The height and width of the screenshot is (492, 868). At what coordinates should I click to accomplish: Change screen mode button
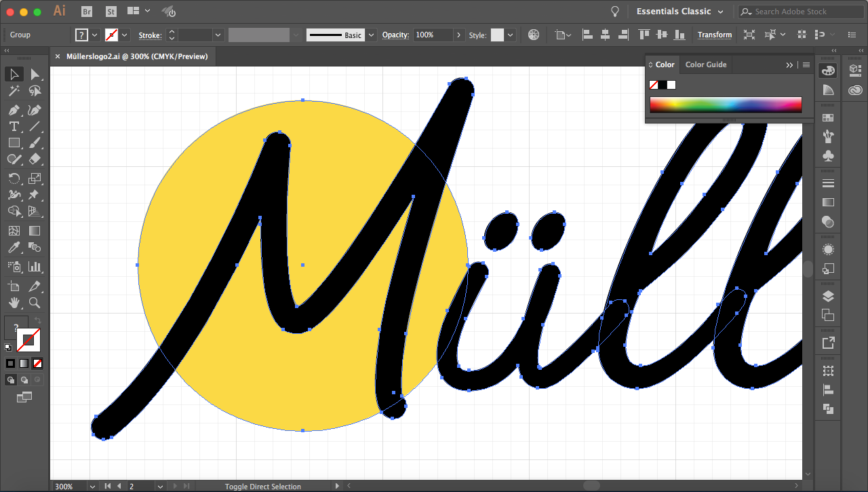point(24,397)
